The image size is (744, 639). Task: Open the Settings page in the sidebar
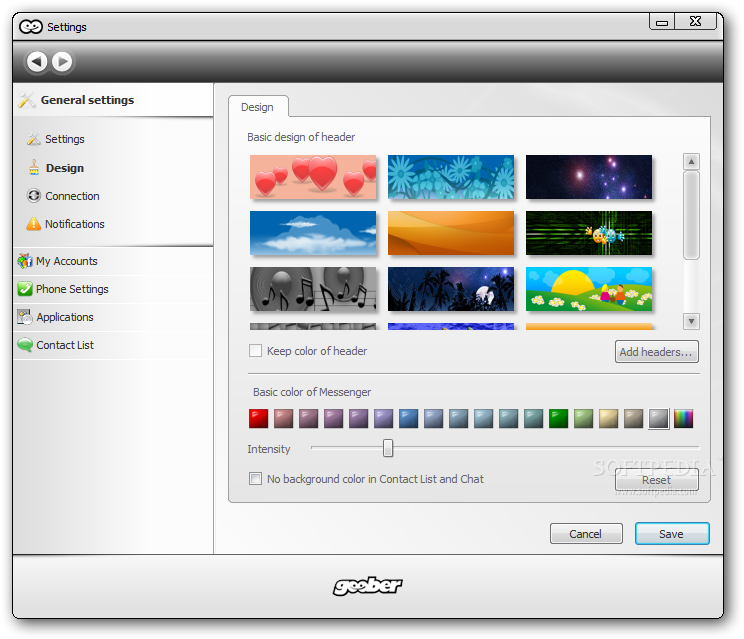(65, 139)
